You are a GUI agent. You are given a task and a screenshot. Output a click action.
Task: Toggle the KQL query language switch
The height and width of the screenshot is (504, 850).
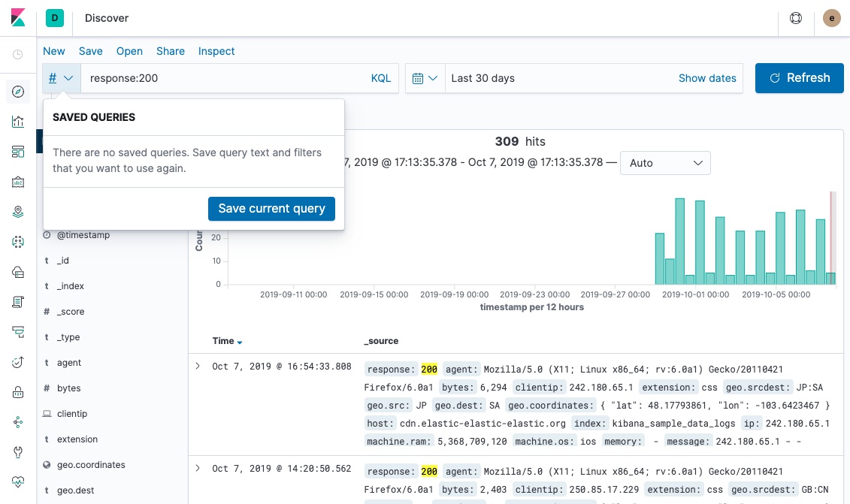(381, 78)
